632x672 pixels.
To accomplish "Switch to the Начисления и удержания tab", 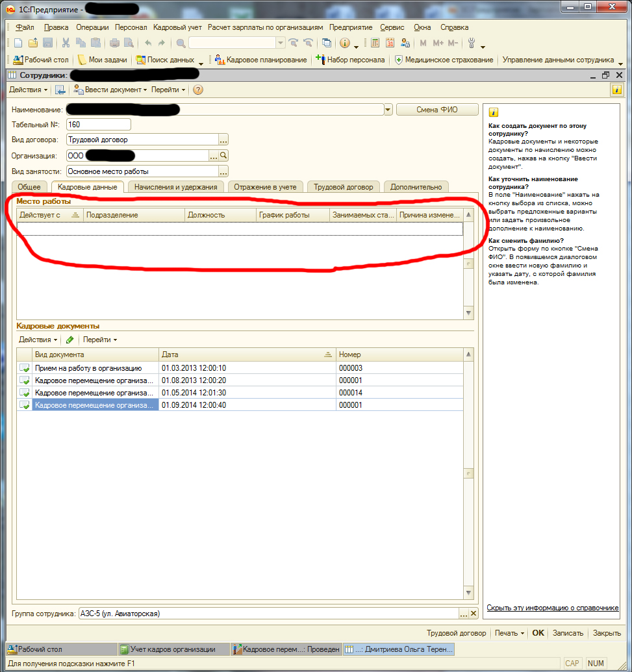I will [x=175, y=187].
